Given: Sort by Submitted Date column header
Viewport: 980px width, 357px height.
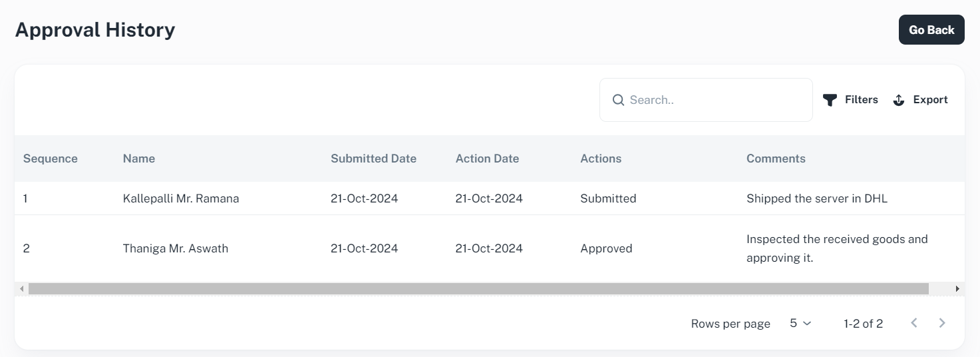Looking at the screenshot, I should [x=373, y=159].
